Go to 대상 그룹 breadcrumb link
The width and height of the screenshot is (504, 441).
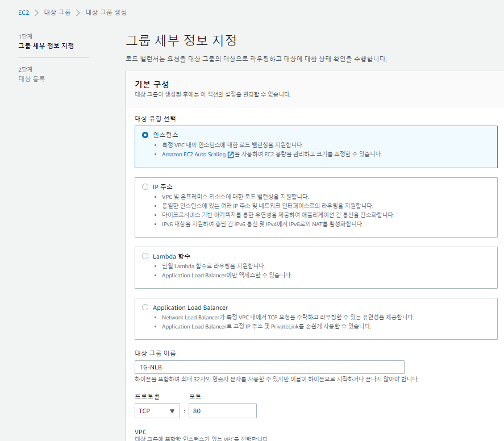(57, 13)
